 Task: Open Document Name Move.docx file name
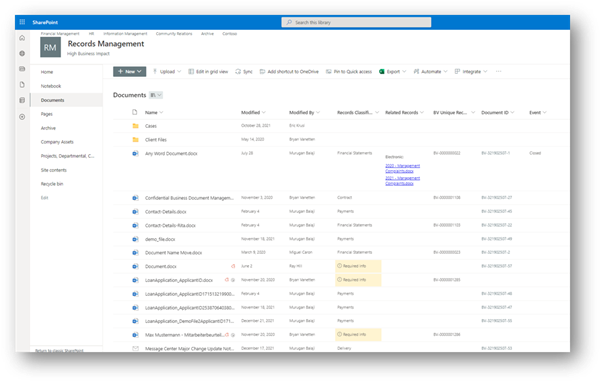[x=173, y=253]
